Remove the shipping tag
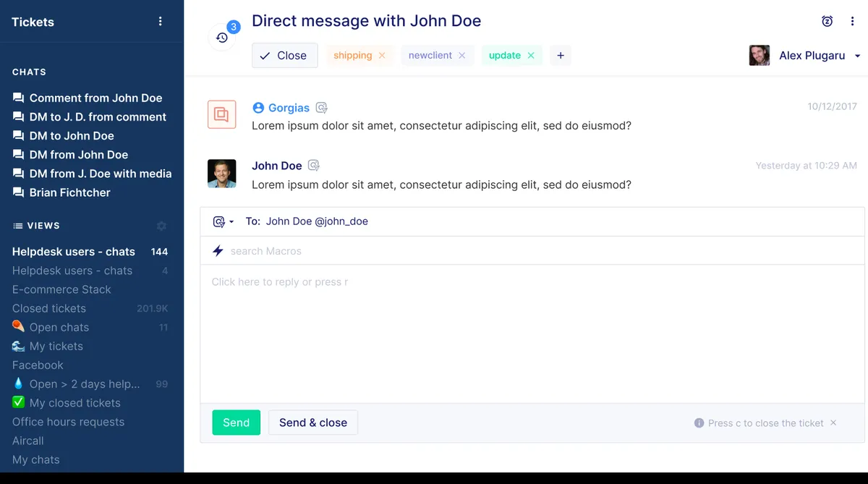The height and width of the screenshot is (484, 868). click(382, 55)
